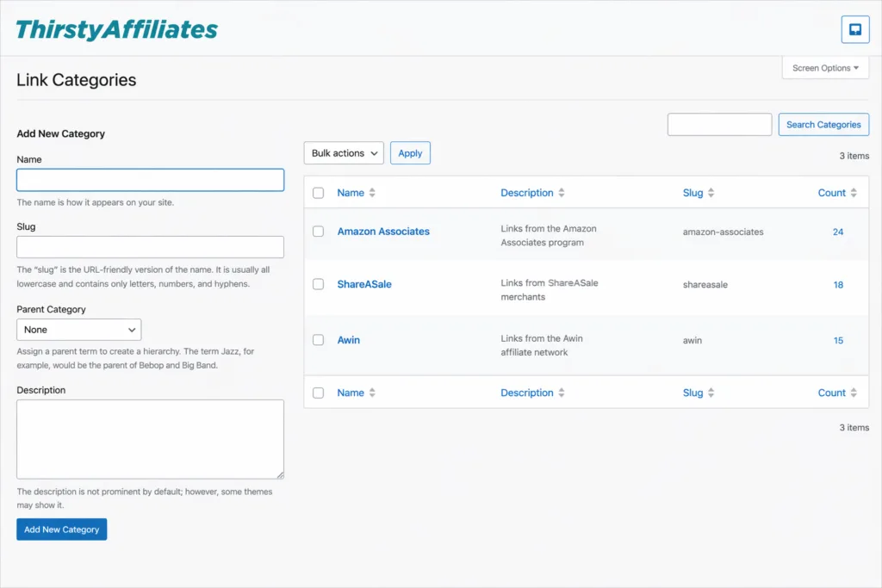
Task: Click sort arrows beside top Count header
Action: [854, 193]
